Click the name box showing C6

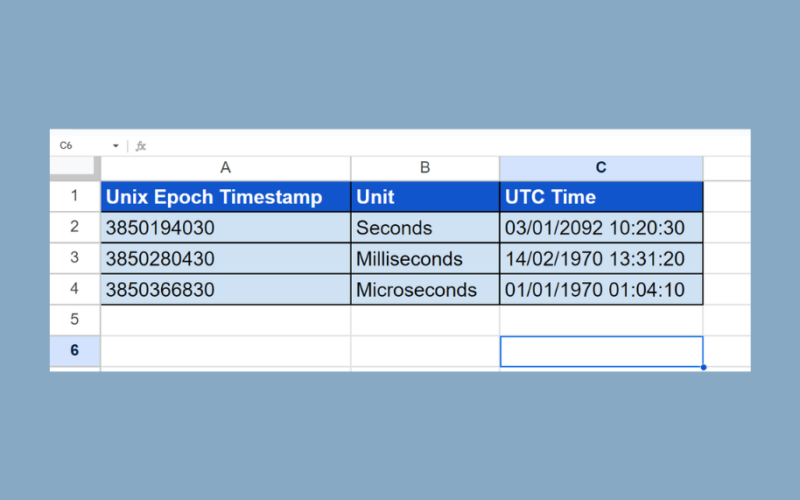pos(75,145)
